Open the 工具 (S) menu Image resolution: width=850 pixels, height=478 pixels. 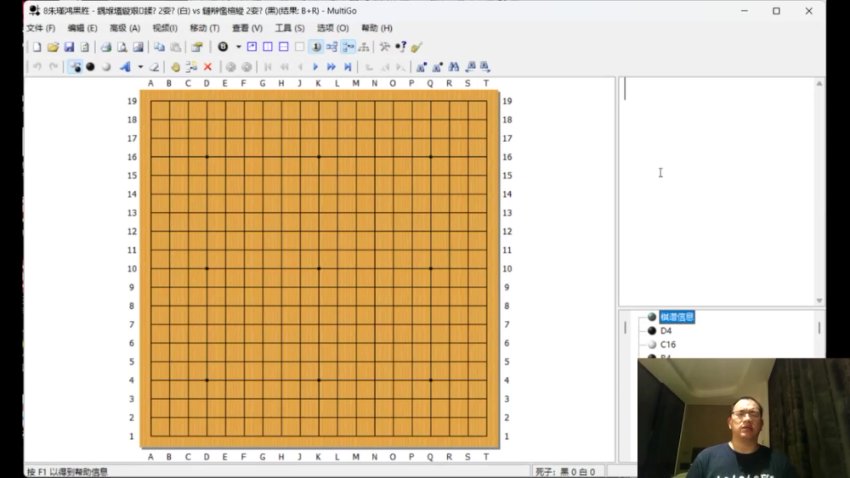pos(290,28)
